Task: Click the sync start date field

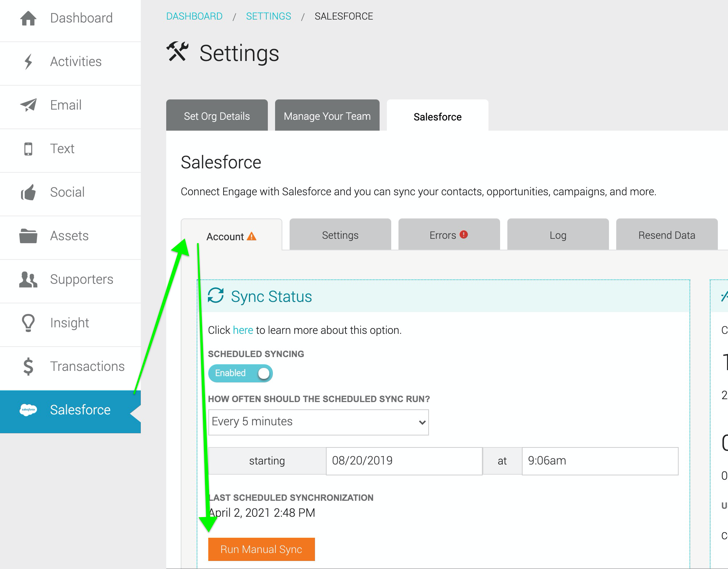Action: click(404, 461)
